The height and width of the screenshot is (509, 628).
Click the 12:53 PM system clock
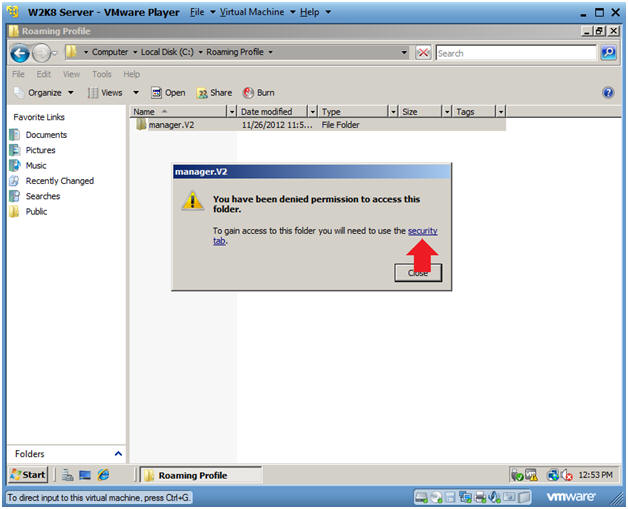(595, 475)
